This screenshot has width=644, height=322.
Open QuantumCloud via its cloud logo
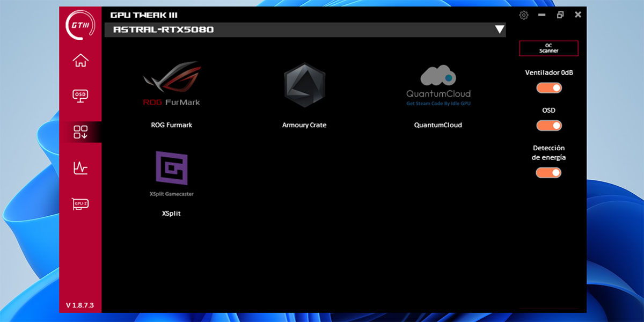point(438,86)
